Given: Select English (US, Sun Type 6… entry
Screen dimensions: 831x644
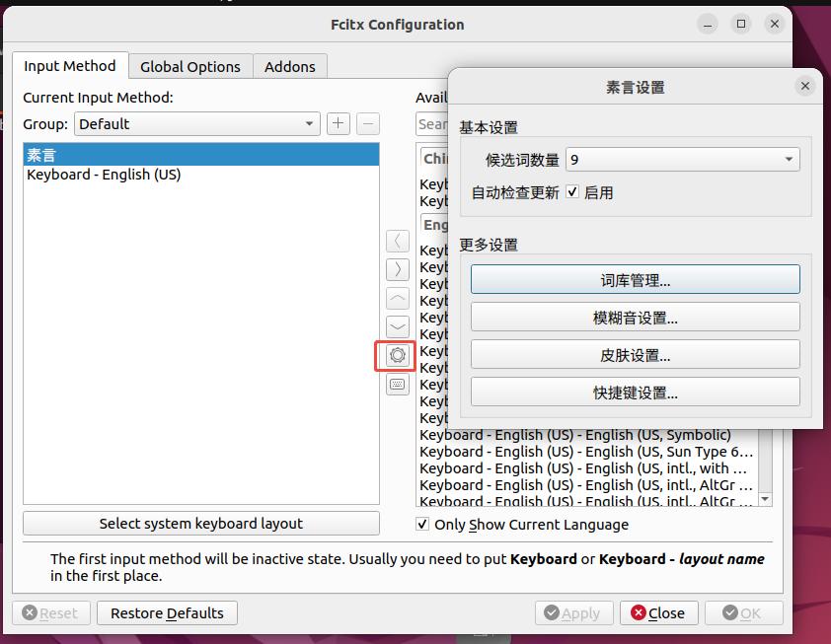Looking at the screenshot, I should click(588, 452).
